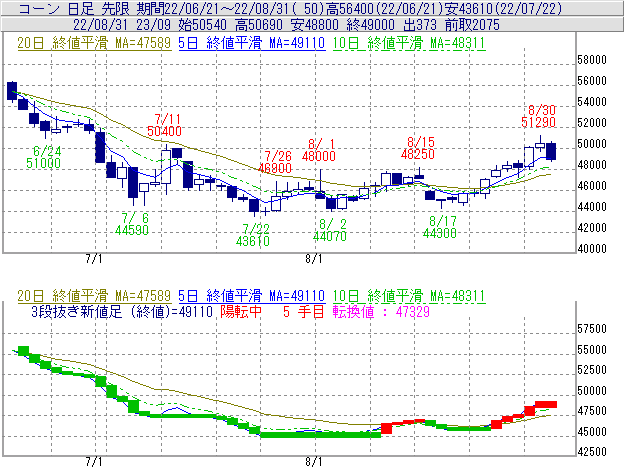Click the 7/11 50400 high label
The width and height of the screenshot is (624, 475).
pyautogui.click(x=164, y=125)
